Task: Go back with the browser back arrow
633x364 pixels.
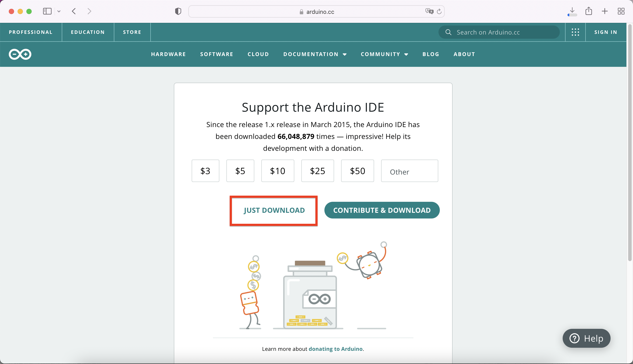Action: [x=74, y=11]
